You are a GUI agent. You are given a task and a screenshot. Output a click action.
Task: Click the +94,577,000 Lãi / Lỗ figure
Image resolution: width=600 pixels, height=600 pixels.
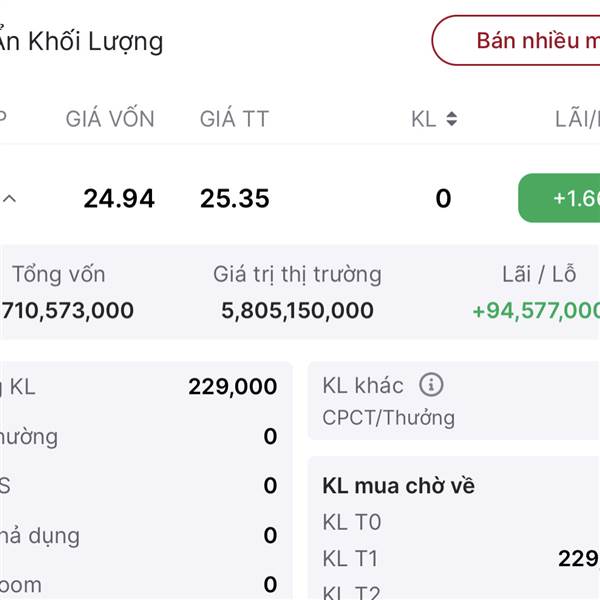(x=536, y=310)
